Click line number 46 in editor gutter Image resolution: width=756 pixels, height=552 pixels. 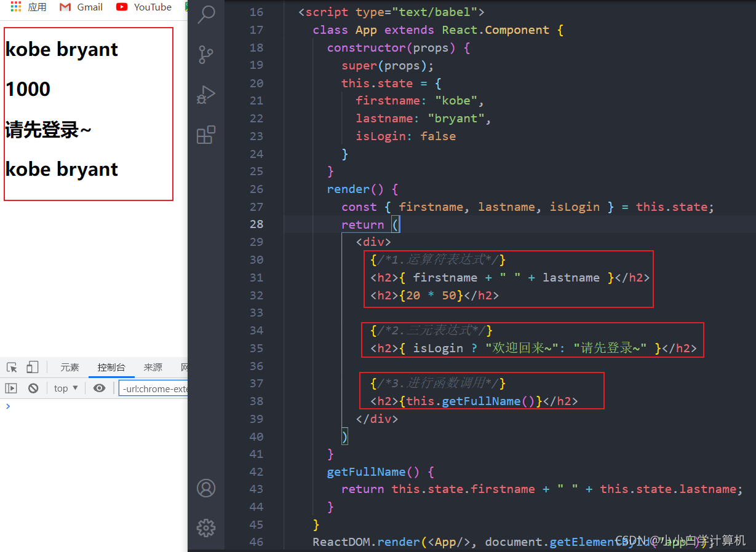(x=256, y=542)
